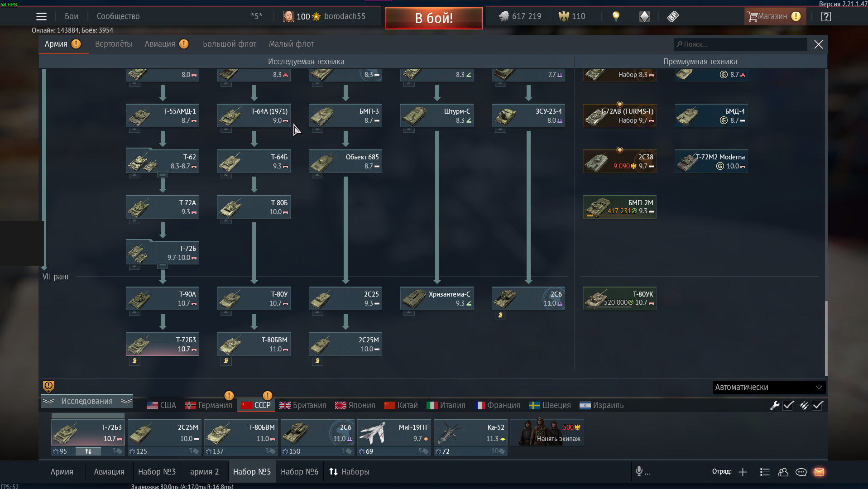Click the wrench auto-repair icon

click(775, 405)
